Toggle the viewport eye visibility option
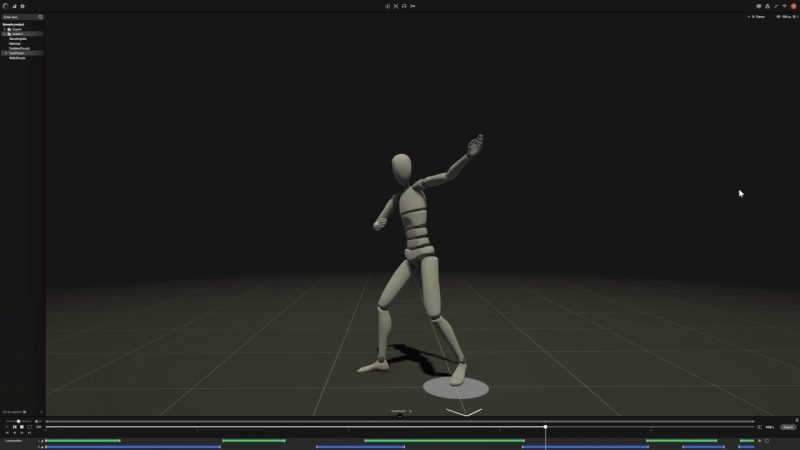The height and width of the screenshot is (450, 800). [779, 17]
